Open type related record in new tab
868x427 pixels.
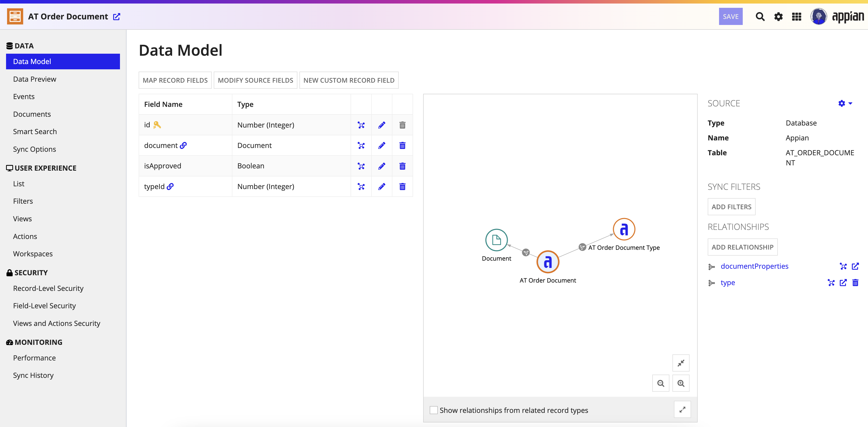tap(843, 283)
